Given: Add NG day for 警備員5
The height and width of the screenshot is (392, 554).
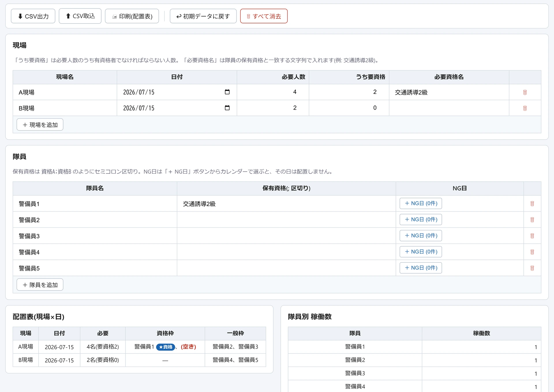Looking at the screenshot, I should [421, 268].
